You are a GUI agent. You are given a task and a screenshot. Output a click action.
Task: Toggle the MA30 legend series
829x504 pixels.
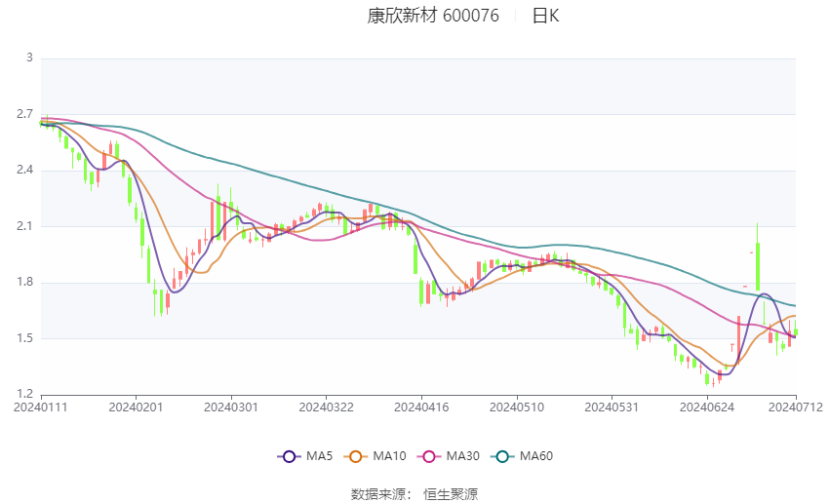[449, 456]
